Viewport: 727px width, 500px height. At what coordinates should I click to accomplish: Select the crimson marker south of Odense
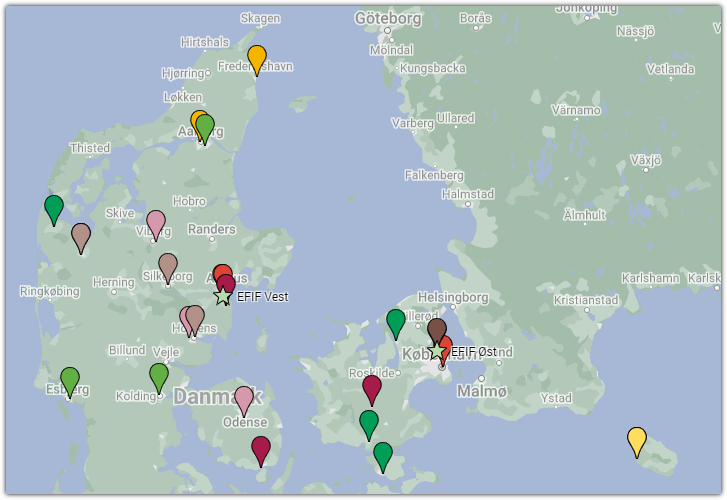click(261, 449)
